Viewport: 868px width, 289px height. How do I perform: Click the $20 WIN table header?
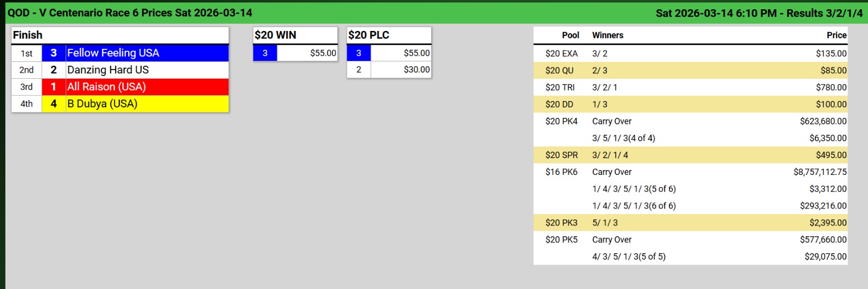click(x=276, y=35)
